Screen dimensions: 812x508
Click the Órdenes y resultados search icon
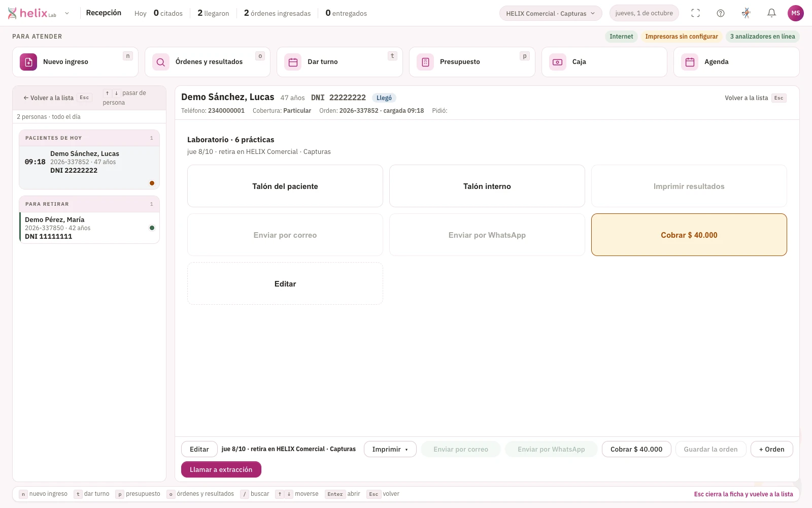161,62
